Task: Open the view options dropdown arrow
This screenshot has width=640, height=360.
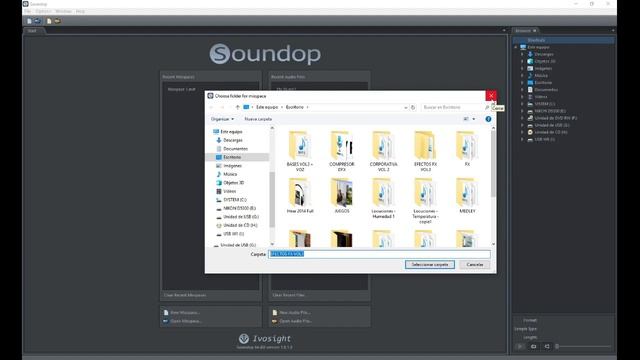Action: [x=473, y=119]
